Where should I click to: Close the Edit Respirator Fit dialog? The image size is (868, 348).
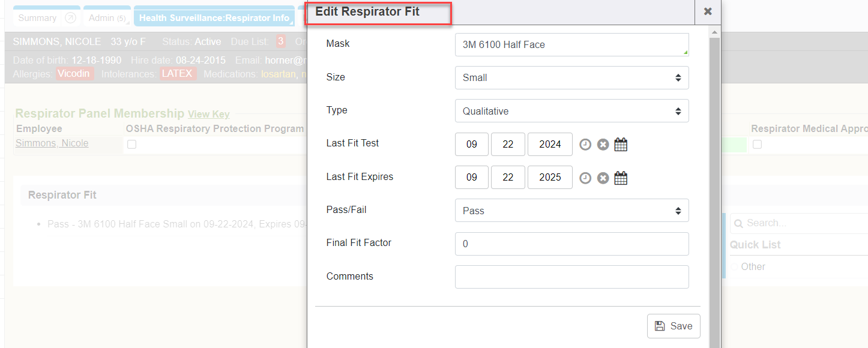(708, 11)
